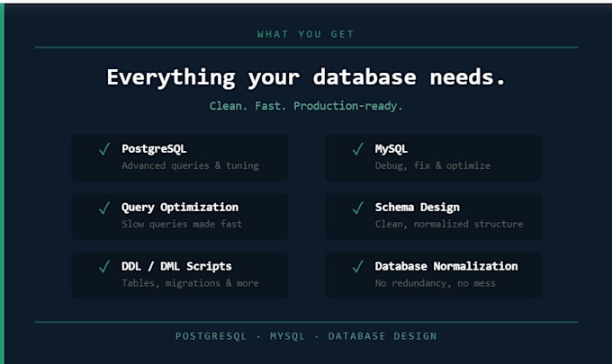Click the checkmark icon beside MySQL
Image resolution: width=612 pixels, height=364 pixels.
[x=358, y=149]
